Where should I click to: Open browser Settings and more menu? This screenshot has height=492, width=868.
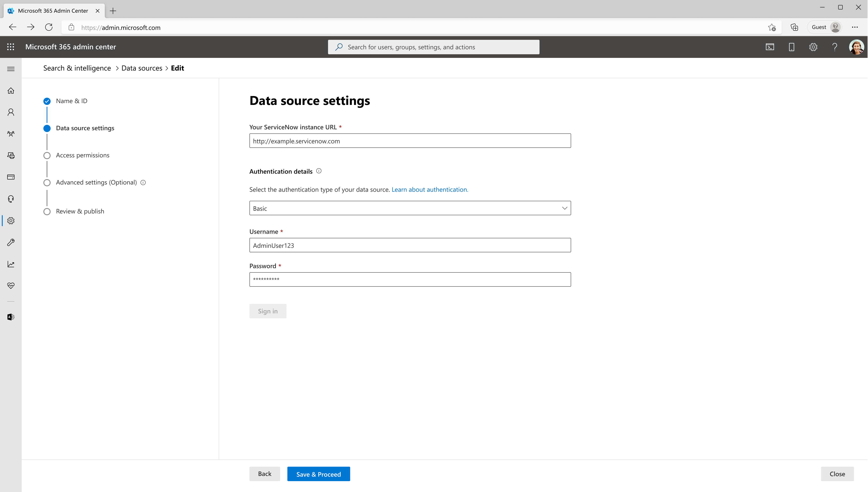tap(854, 27)
